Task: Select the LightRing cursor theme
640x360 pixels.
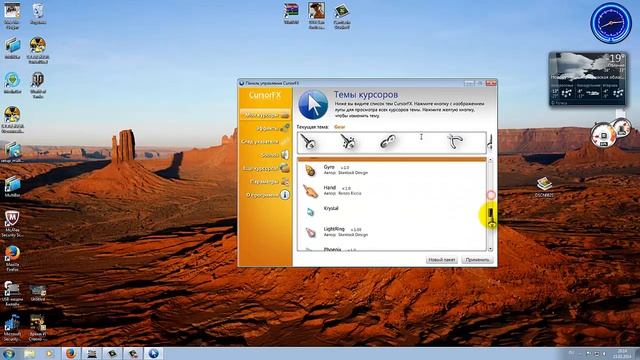Action: click(392, 232)
